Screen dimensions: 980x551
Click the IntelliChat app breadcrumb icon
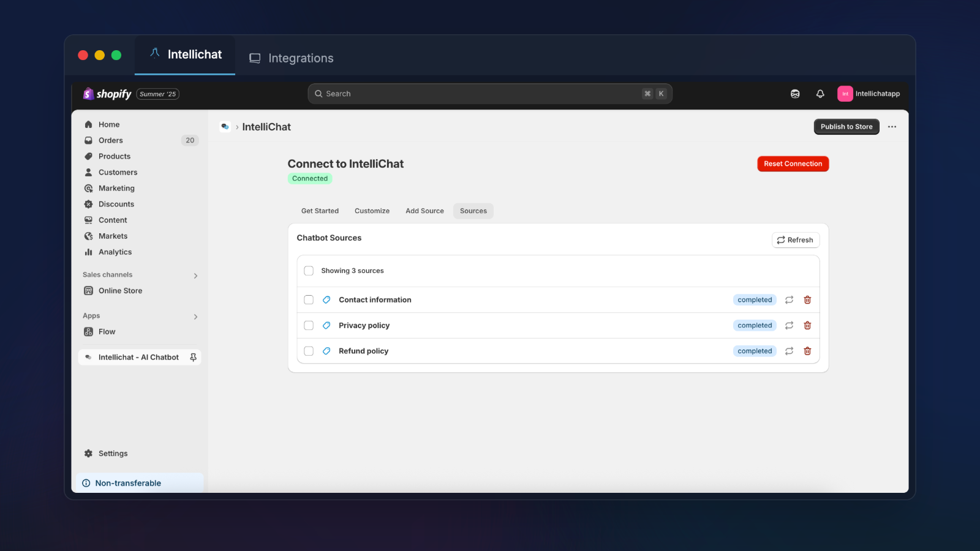tap(225, 127)
